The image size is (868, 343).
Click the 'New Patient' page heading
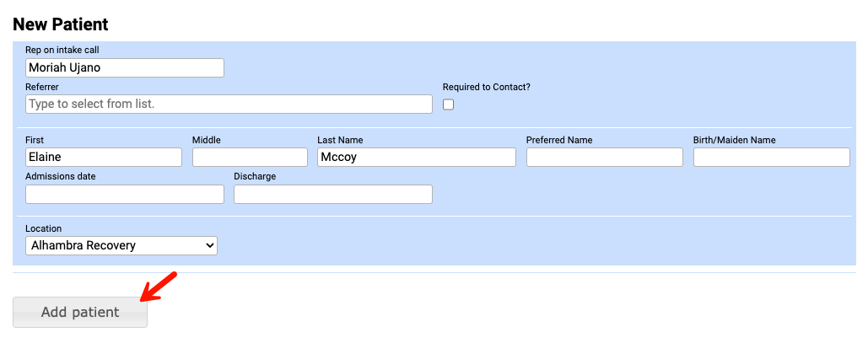(61, 24)
